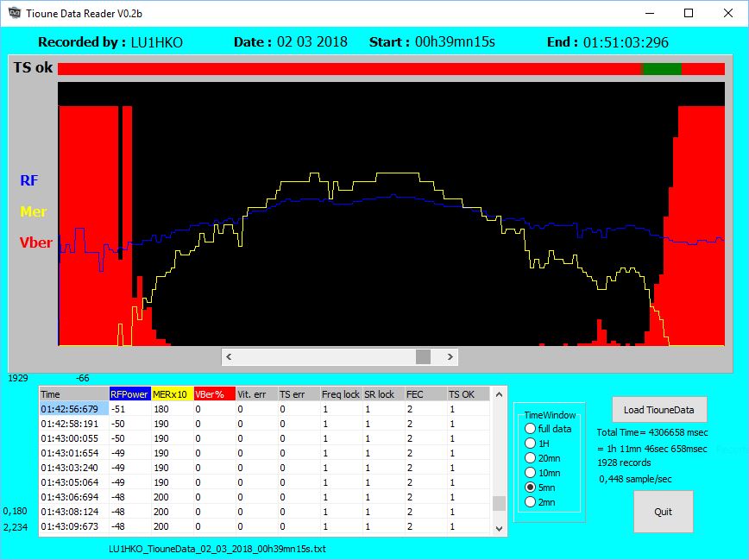This screenshot has height=560, width=749.
Task: Click the blue RFPower column header
Action: click(x=130, y=394)
